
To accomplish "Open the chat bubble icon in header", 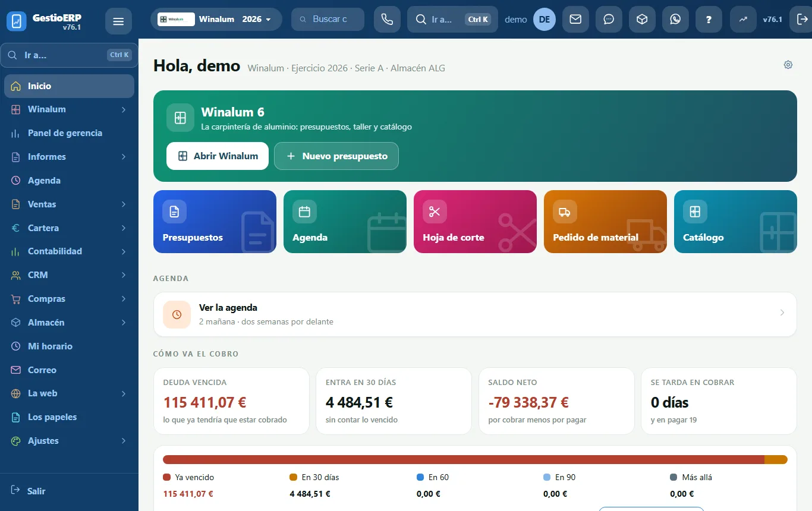I will coord(609,20).
